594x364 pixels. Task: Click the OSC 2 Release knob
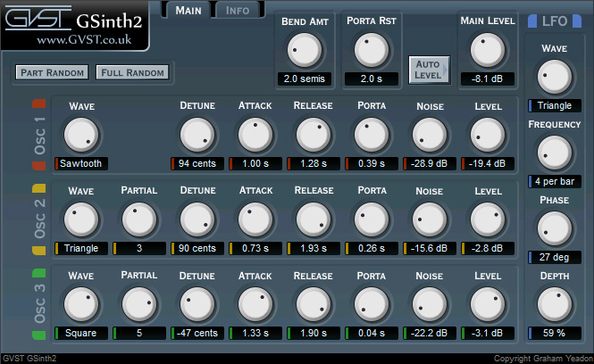click(314, 219)
